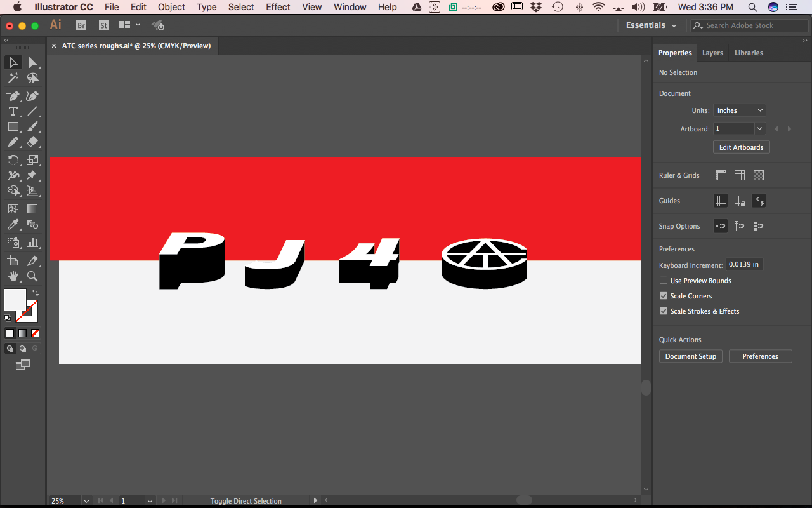Select the Line Segment tool
812x508 pixels.
pos(32,111)
